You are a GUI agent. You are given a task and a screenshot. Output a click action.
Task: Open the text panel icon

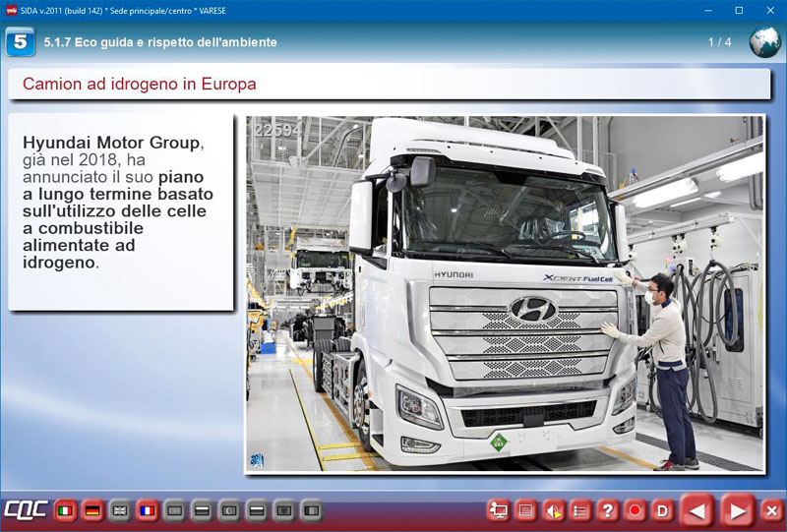[526, 510]
